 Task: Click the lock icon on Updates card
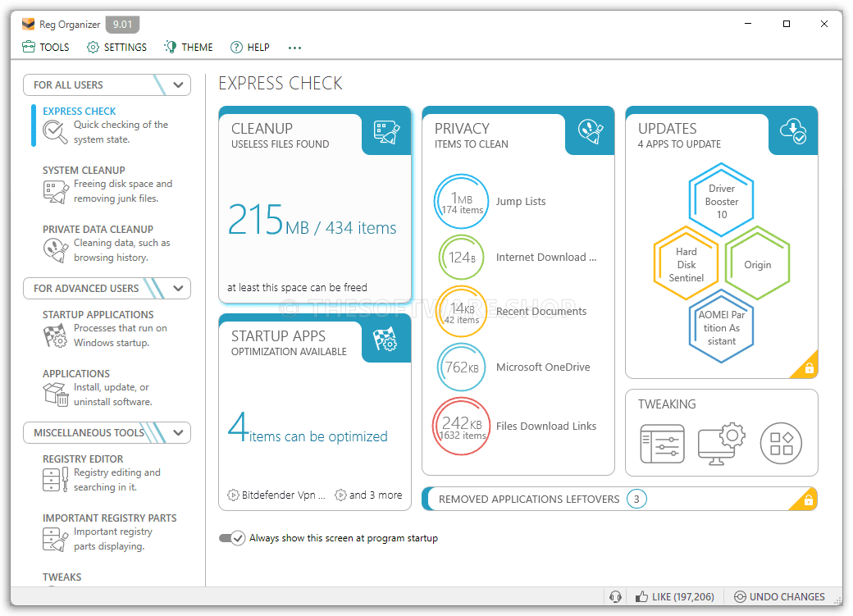coord(809,367)
